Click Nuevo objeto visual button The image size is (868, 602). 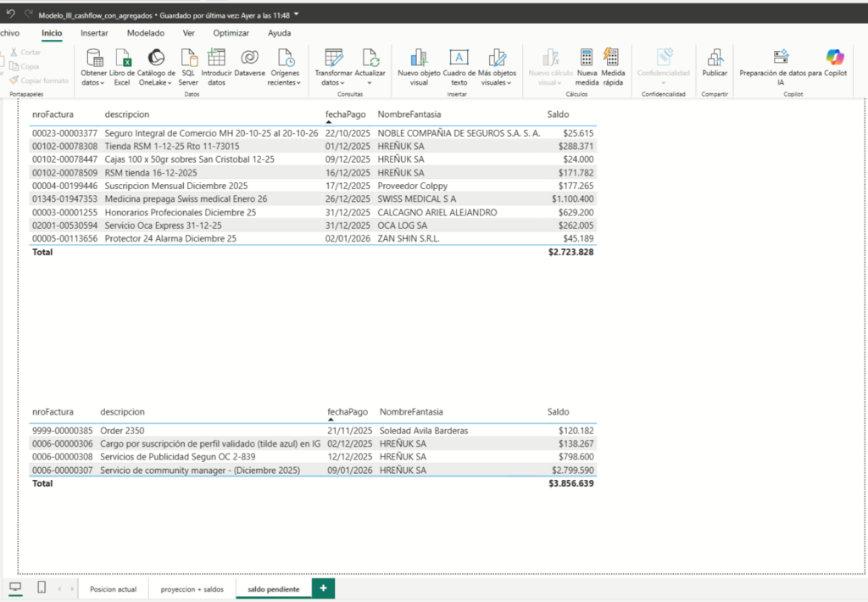419,59
